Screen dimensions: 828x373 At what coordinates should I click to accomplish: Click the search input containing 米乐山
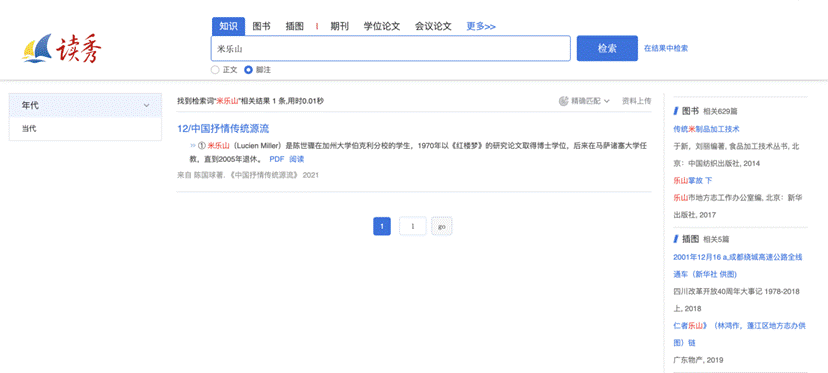[391, 49]
